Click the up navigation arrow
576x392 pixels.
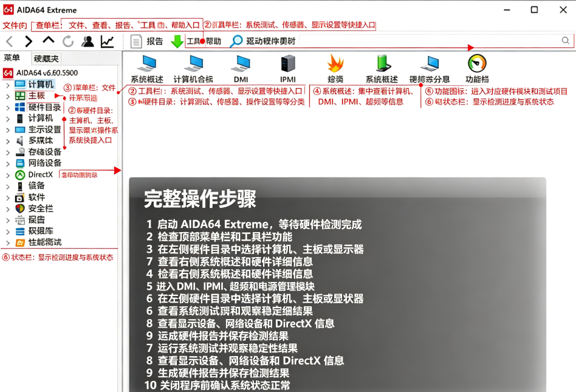tap(48, 40)
